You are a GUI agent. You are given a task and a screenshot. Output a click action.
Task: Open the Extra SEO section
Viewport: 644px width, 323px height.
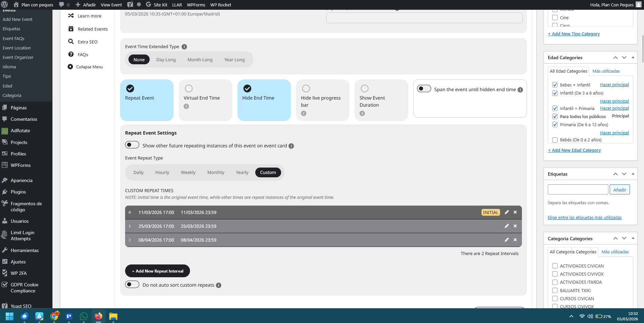[x=87, y=42]
